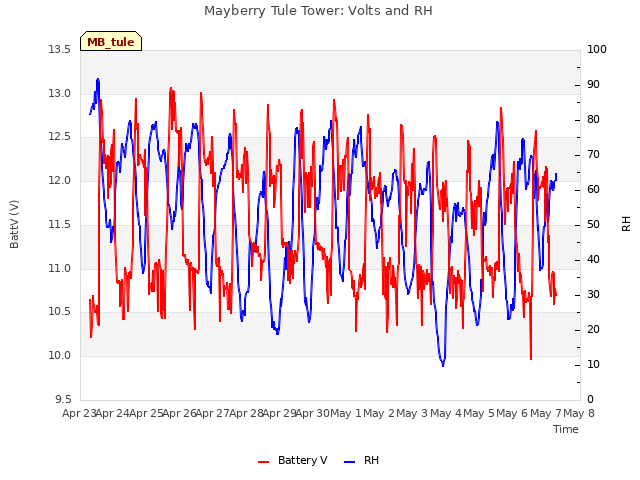Click the chart title 'Mayberry Tule Tower: Volts and RH'
Viewport: 640px width, 480px height.
(x=318, y=11)
